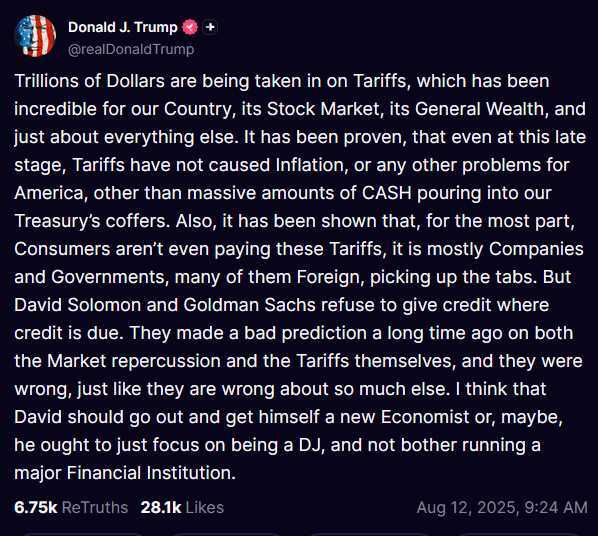View the 6.75k ReTruths list
This screenshot has width=598, height=536.
click(71, 507)
